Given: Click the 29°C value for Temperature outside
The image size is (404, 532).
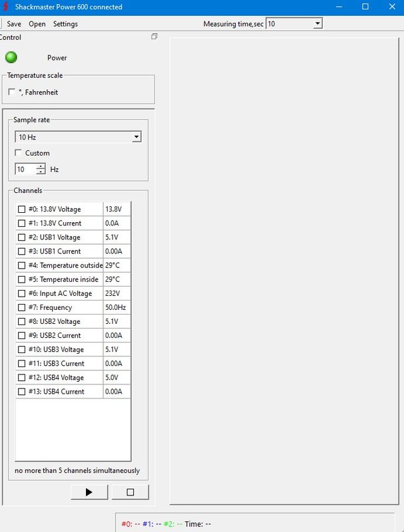Looking at the screenshot, I should point(116,265).
